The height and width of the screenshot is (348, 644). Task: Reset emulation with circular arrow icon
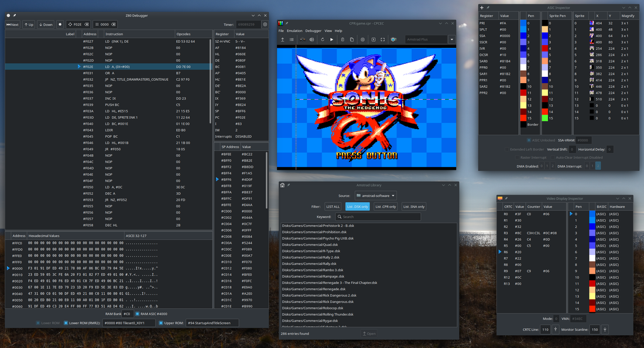click(323, 39)
